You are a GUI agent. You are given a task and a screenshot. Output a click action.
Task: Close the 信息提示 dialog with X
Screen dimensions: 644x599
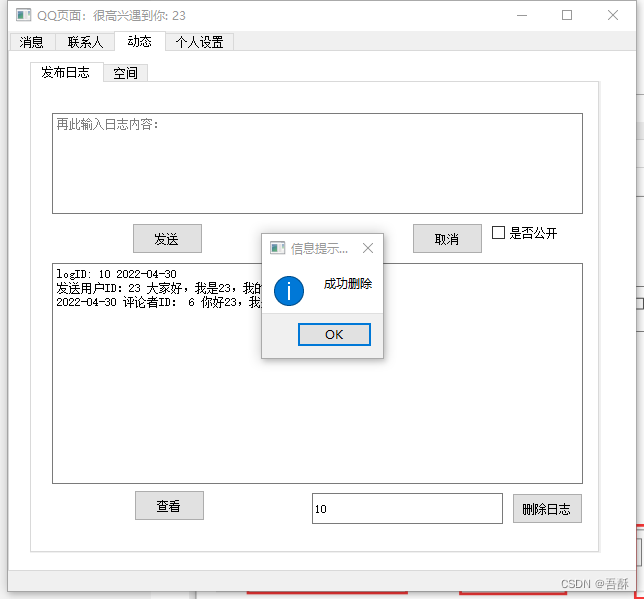click(x=368, y=248)
